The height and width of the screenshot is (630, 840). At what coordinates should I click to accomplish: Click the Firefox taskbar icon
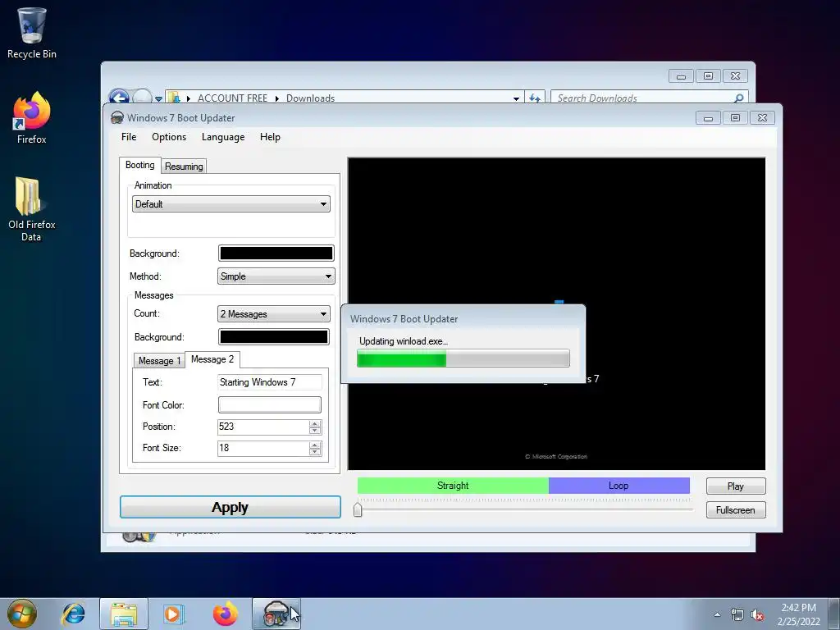point(225,614)
